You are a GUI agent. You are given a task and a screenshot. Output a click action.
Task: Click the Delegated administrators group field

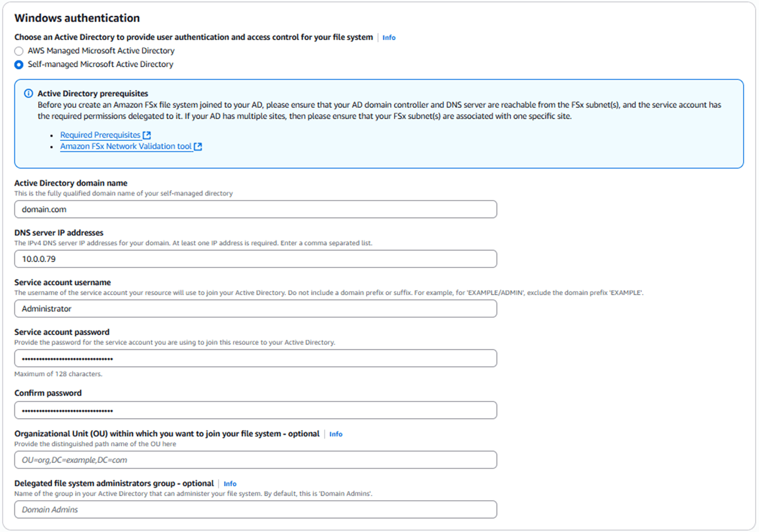255,510
